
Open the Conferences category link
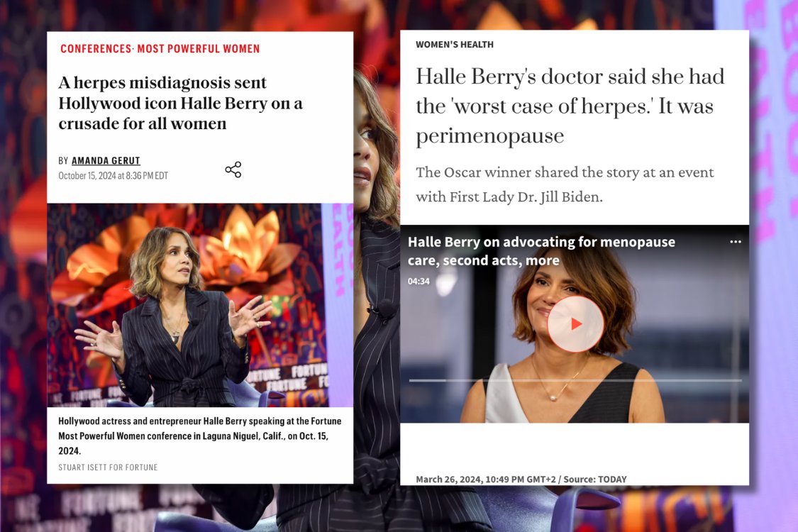96,48
